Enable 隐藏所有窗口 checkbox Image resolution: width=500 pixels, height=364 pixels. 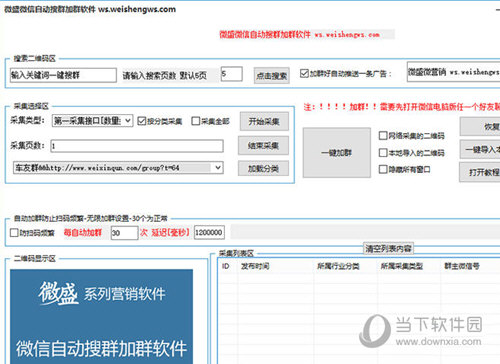click(383, 169)
